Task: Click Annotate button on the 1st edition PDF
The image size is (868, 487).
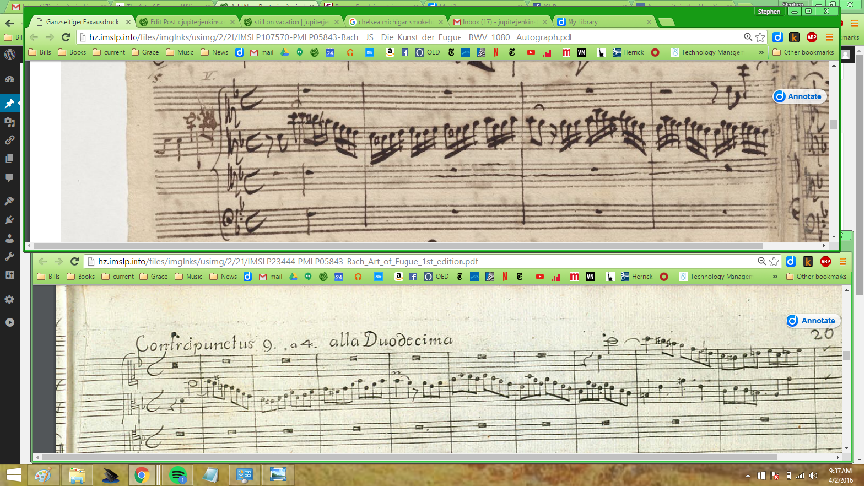Action: [x=813, y=320]
